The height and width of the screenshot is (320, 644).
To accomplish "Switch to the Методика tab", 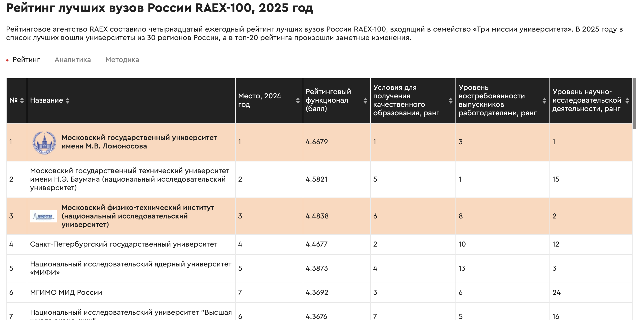I will pos(122,60).
